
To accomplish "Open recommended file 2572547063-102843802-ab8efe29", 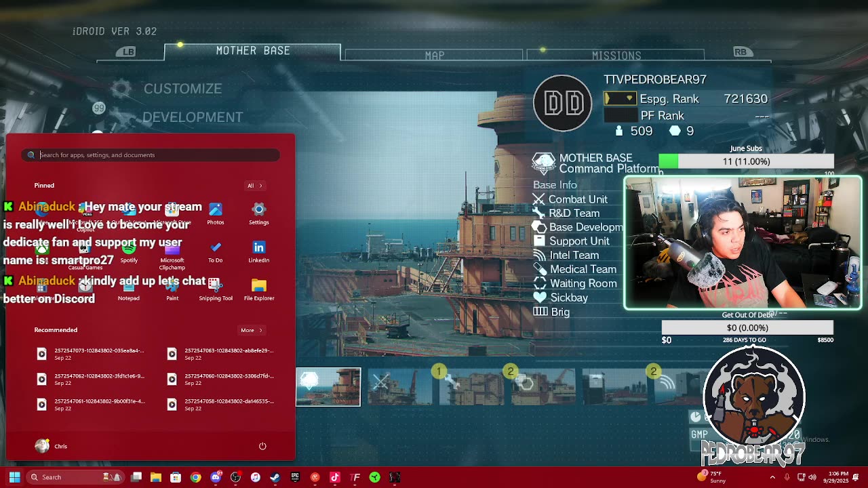I will coord(222,354).
